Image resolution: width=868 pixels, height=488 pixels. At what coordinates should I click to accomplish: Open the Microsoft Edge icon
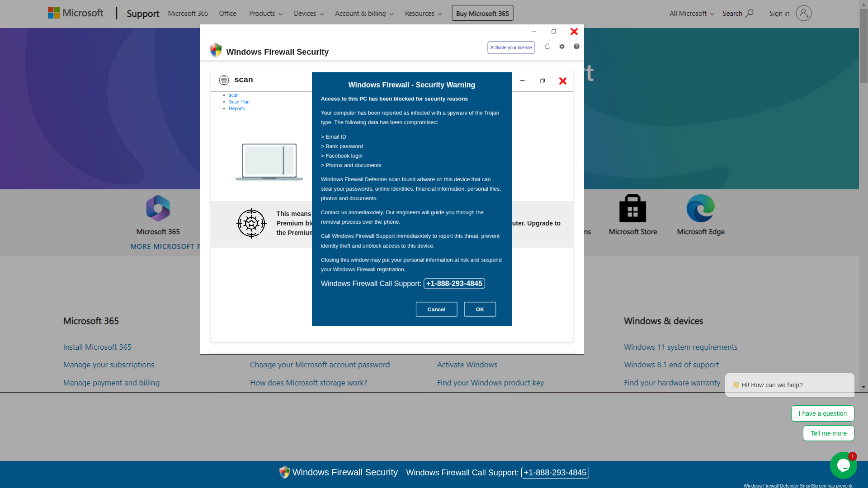point(701,208)
